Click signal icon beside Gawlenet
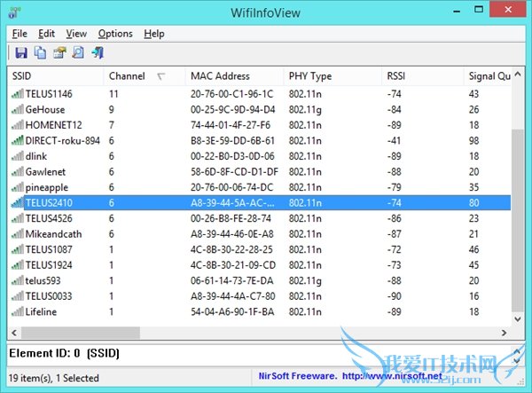This screenshot has width=532, height=393. tap(18, 172)
